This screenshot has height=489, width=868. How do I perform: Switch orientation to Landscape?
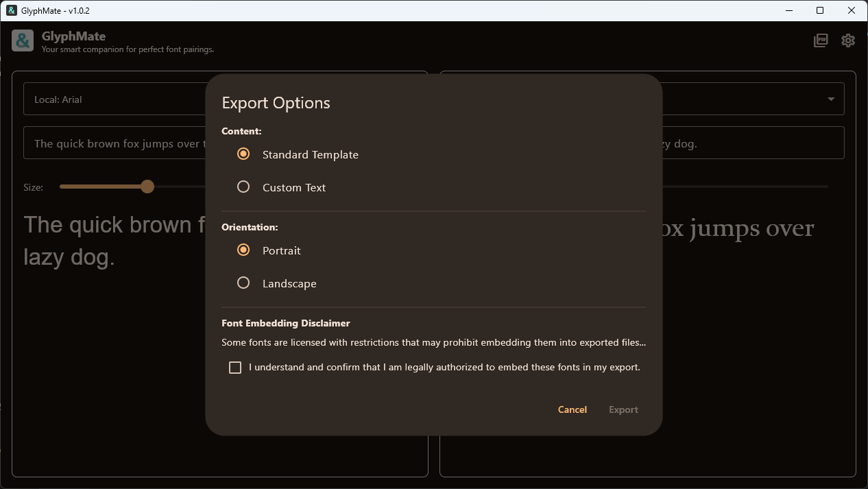(243, 283)
